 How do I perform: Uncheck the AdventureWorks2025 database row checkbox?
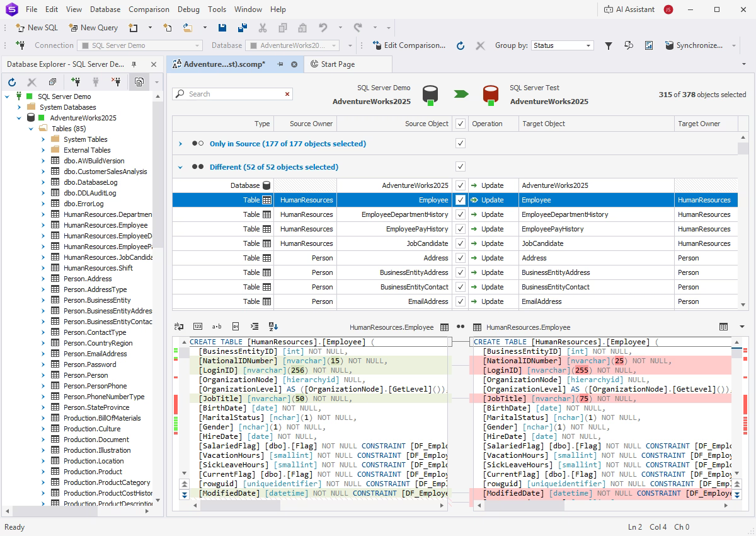[x=461, y=185]
